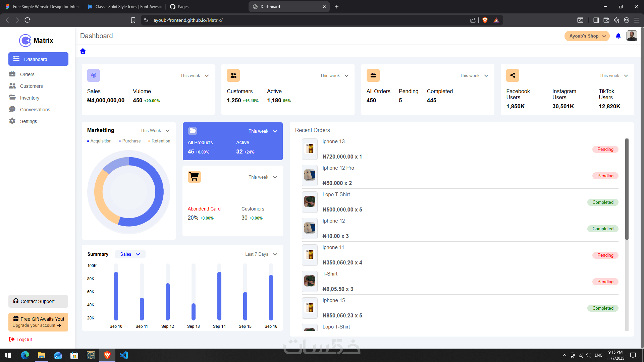Bookmark this page using bookmark icon
This screenshot has height=362, width=644.
(x=133, y=20)
